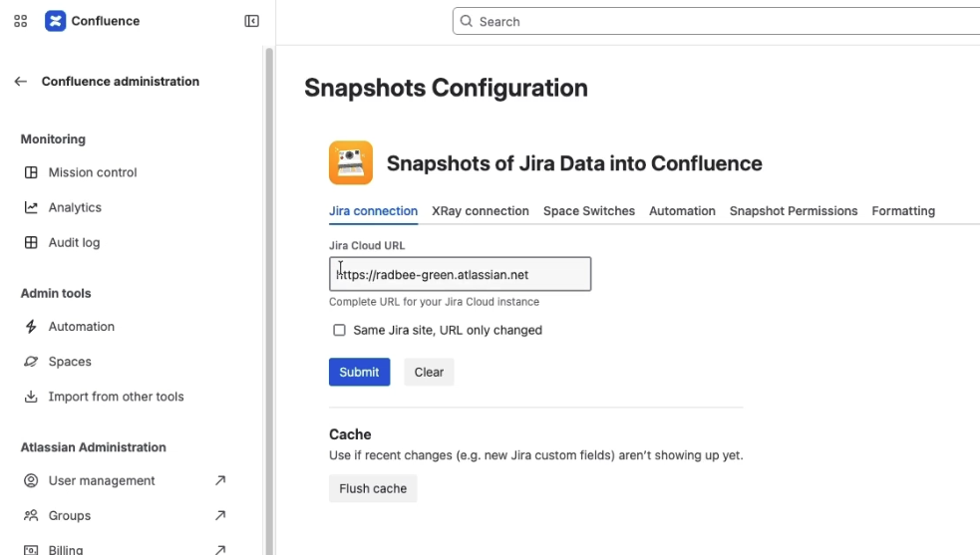Click the Confluence logo icon
980x555 pixels.
coord(55,21)
